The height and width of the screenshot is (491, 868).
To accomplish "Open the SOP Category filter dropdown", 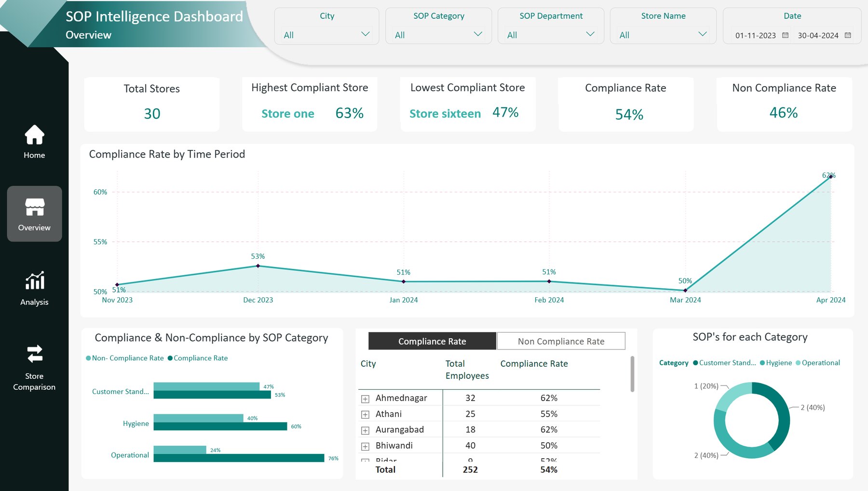I will pyautogui.click(x=438, y=35).
